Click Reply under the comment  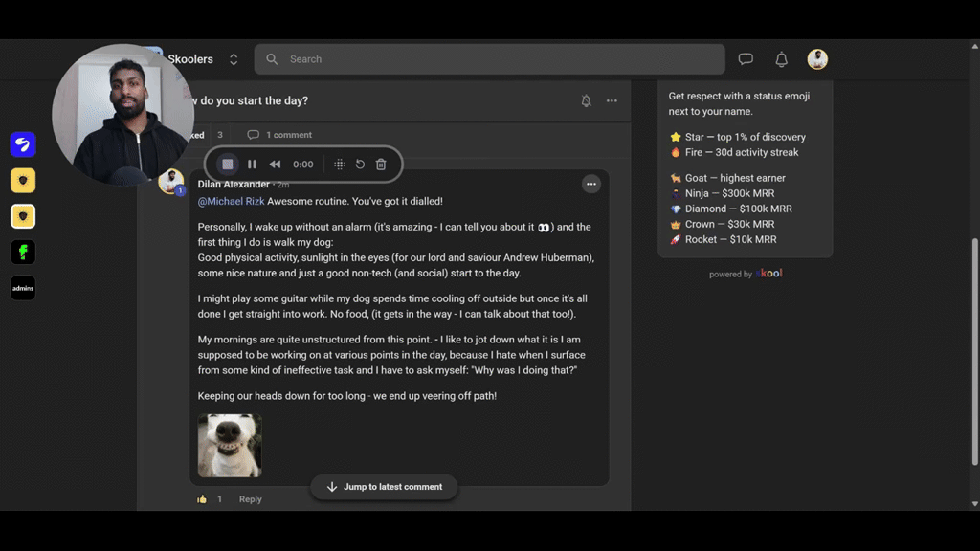click(250, 499)
